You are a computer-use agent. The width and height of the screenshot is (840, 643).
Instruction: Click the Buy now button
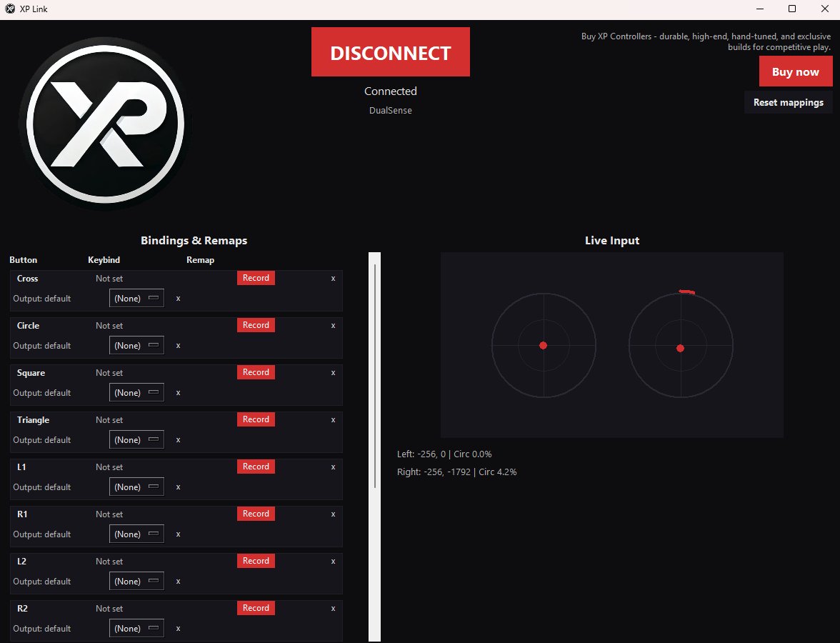coord(796,71)
